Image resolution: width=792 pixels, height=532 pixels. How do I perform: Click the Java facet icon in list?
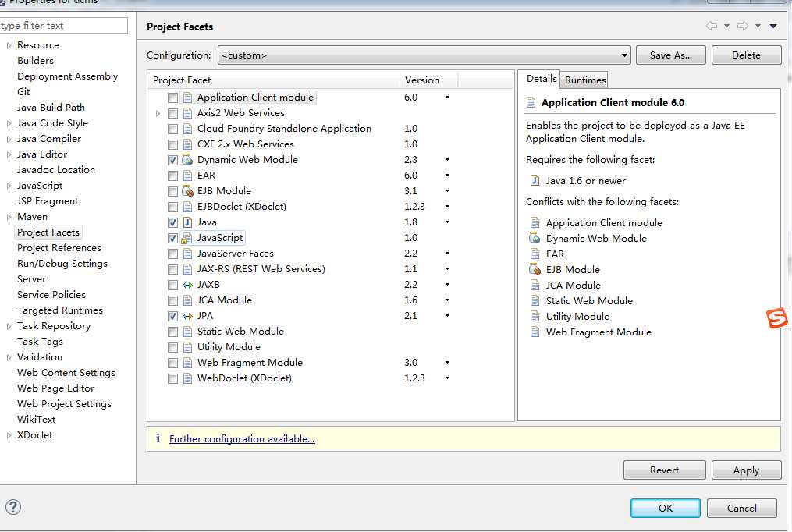pyautogui.click(x=187, y=222)
